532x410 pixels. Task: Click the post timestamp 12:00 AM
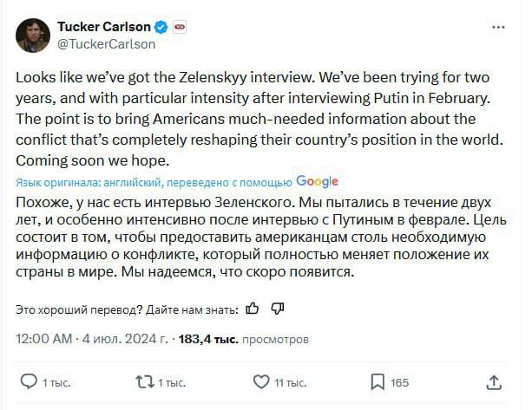[x=43, y=338]
